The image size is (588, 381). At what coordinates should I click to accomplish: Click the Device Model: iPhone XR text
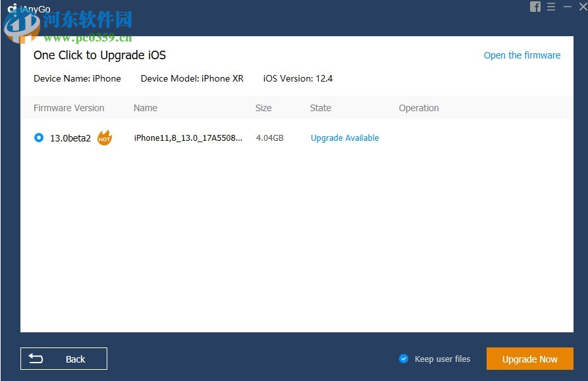[x=192, y=78]
